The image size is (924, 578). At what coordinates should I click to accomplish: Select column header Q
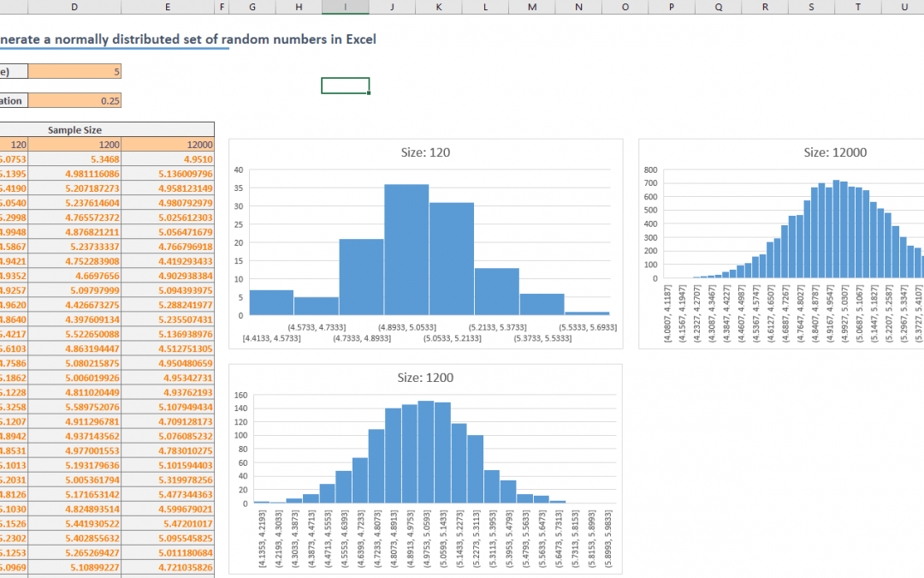719,7
